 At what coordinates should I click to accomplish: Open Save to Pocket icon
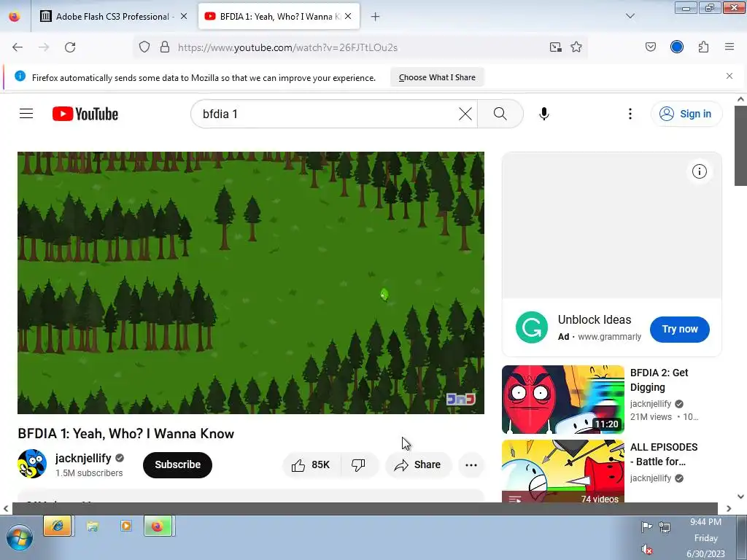pos(651,47)
